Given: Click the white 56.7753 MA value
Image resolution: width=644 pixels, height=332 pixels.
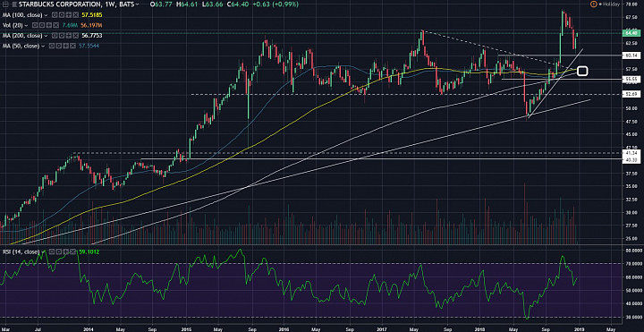Looking at the screenshot, I should [x=92, y=36].
